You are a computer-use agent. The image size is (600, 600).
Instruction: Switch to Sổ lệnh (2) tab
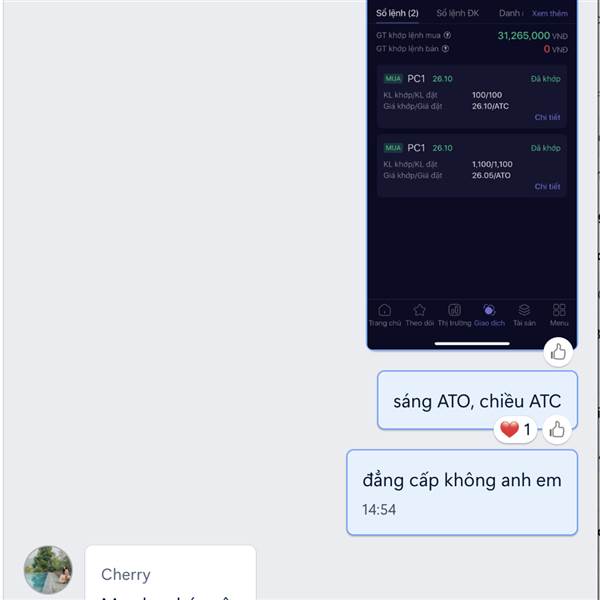pyautogui.click(x=397, y=13)
